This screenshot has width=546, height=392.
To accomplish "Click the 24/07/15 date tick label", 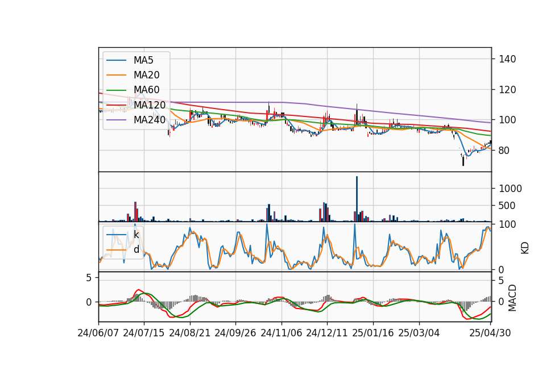I will (143, 333).
